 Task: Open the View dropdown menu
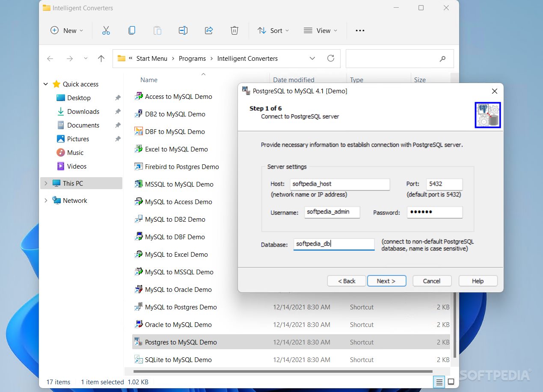(x=320, y=30)
